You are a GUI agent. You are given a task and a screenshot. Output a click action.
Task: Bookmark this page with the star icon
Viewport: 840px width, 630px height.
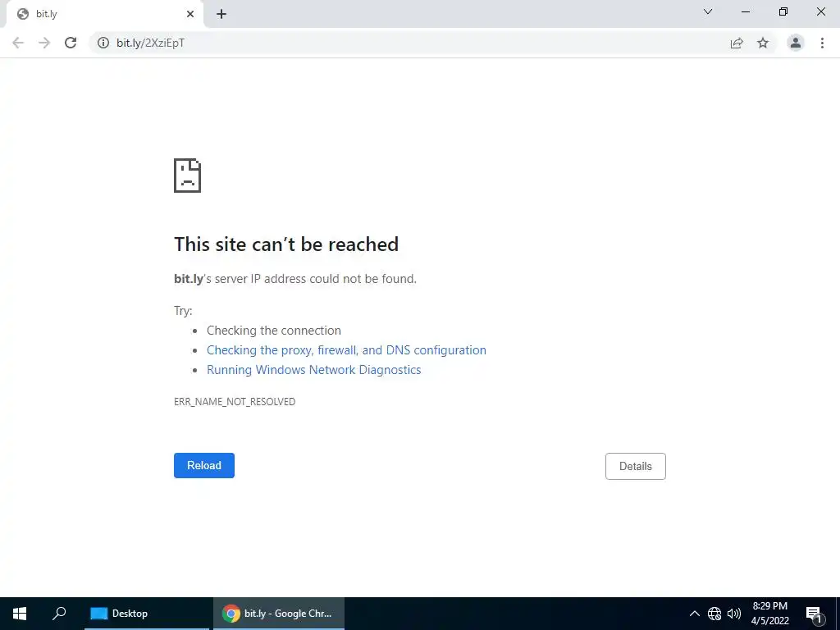(x=763, y=43)
